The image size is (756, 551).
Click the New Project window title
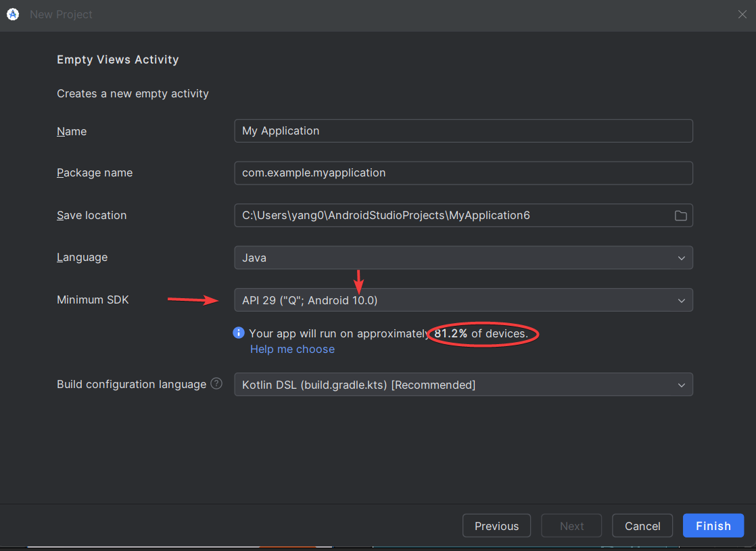click(x=61, y=14)
